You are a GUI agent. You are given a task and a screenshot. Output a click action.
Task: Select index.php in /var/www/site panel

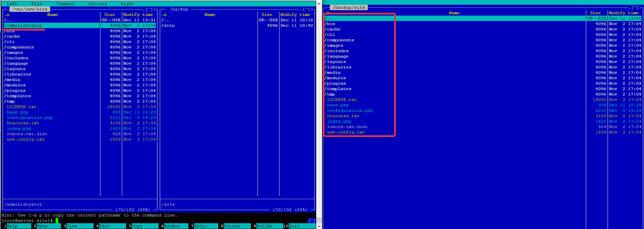coord(80,128)
